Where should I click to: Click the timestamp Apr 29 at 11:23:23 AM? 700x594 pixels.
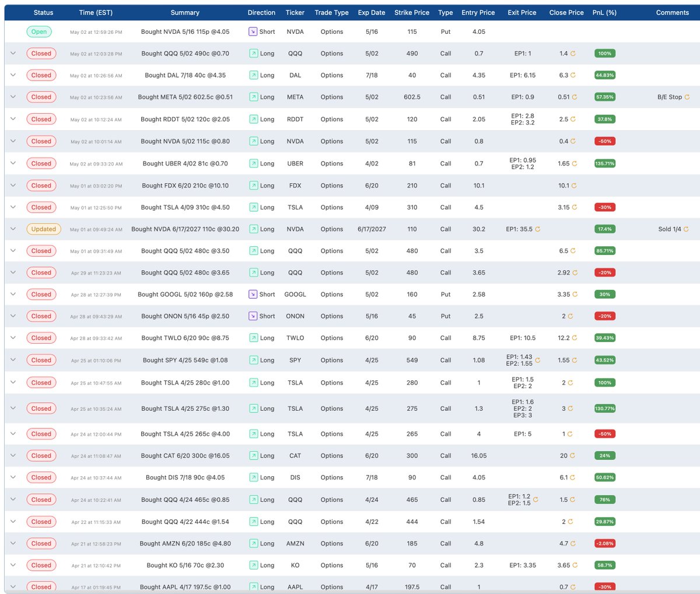(x=96, y=273)
